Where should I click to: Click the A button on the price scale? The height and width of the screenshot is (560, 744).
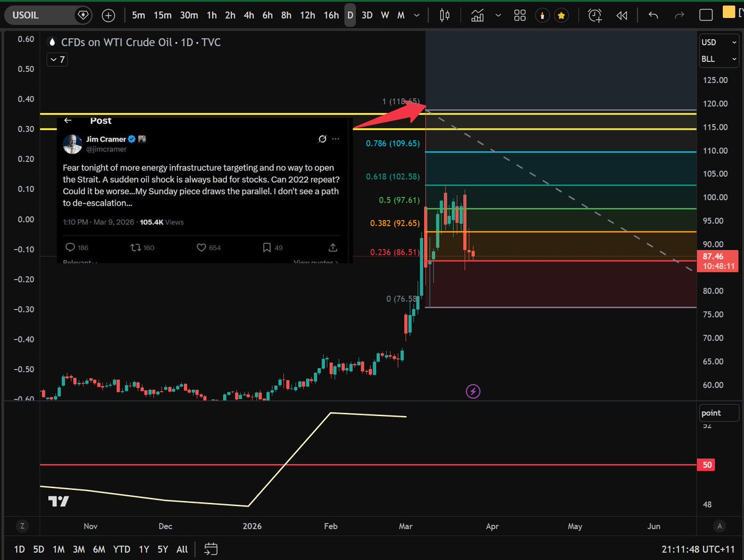[x=720, y=526]
